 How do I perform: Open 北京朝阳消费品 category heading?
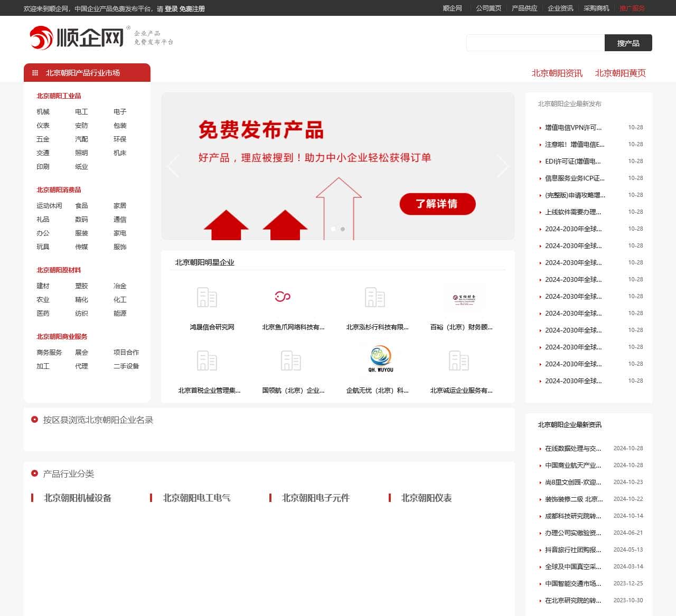point(59,190)
